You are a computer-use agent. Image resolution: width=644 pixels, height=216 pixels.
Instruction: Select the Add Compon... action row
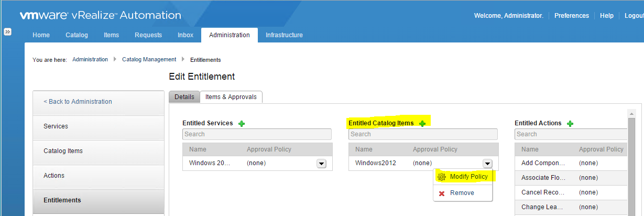571,163
